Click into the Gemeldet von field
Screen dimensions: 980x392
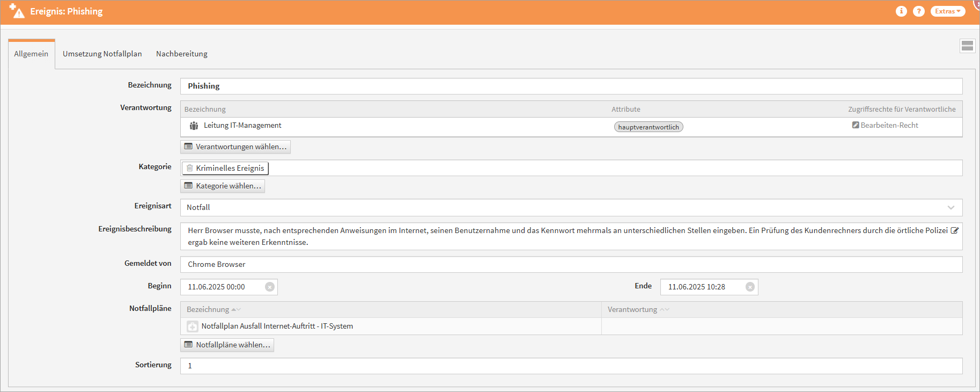pos(571,264)
